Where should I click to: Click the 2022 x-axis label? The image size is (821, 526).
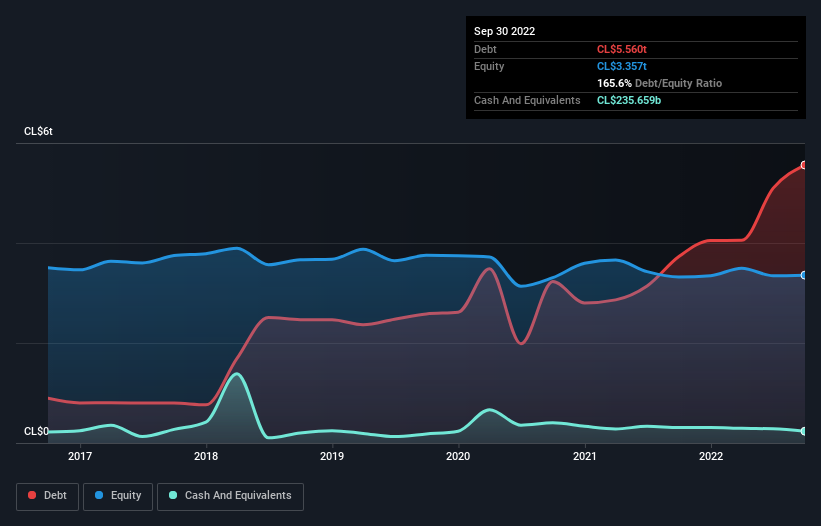point(711,456)
